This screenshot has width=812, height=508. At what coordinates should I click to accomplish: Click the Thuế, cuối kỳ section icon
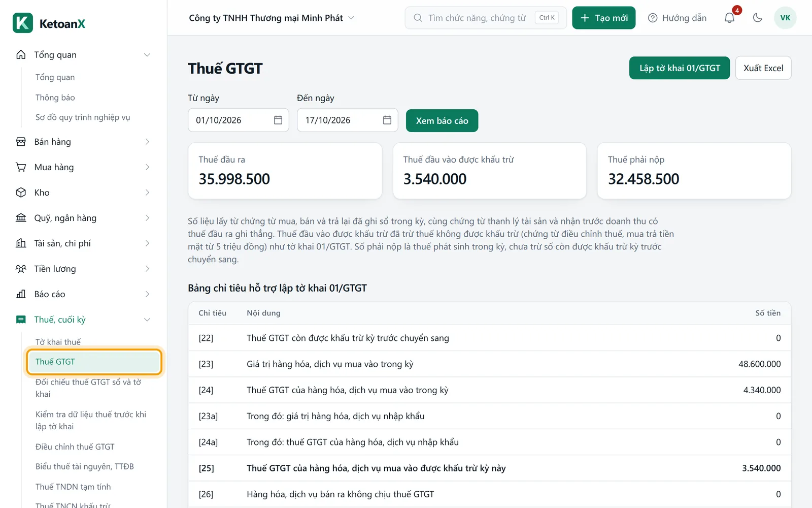21,320
